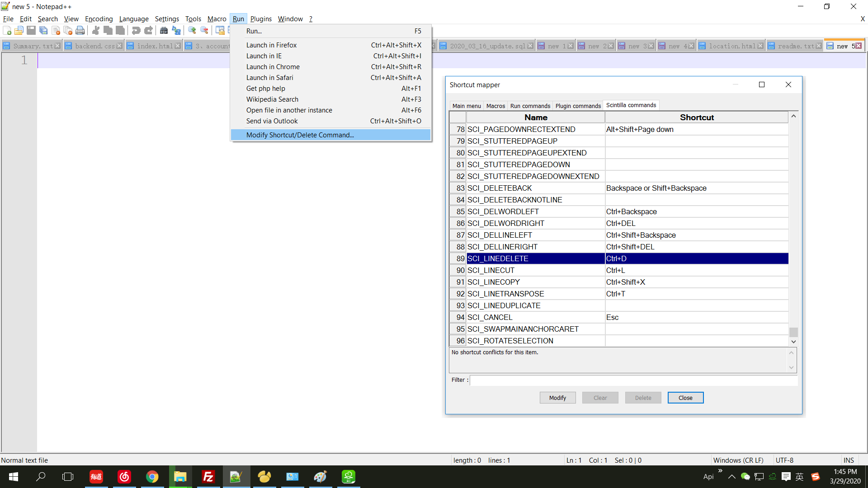Choose Wikipedia Search from Run menu
Viewport: 868px width, 488px height.
(272, 99)
